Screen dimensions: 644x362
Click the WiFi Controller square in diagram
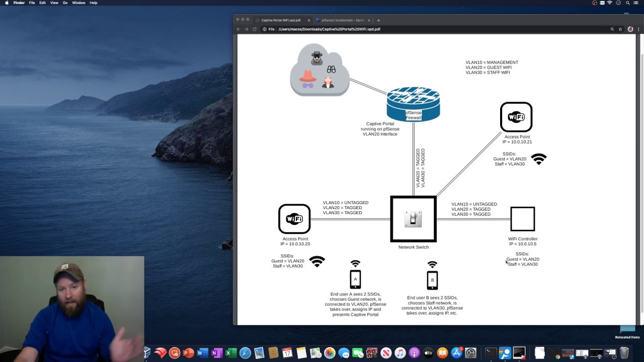pyautogui.click(x=523, y=219)
